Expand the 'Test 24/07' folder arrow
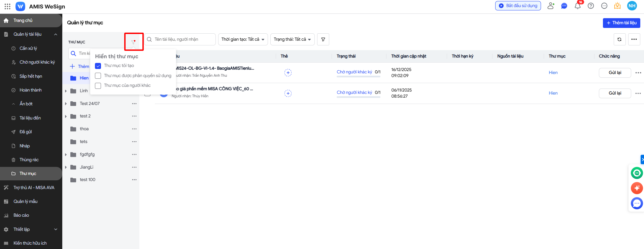The image size is (644, 249). pos(66,104)
